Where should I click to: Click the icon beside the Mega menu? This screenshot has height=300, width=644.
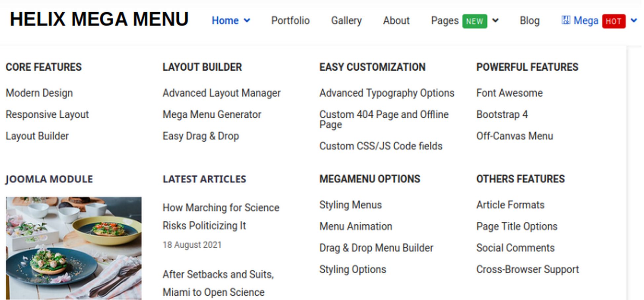tap(565, 20)
